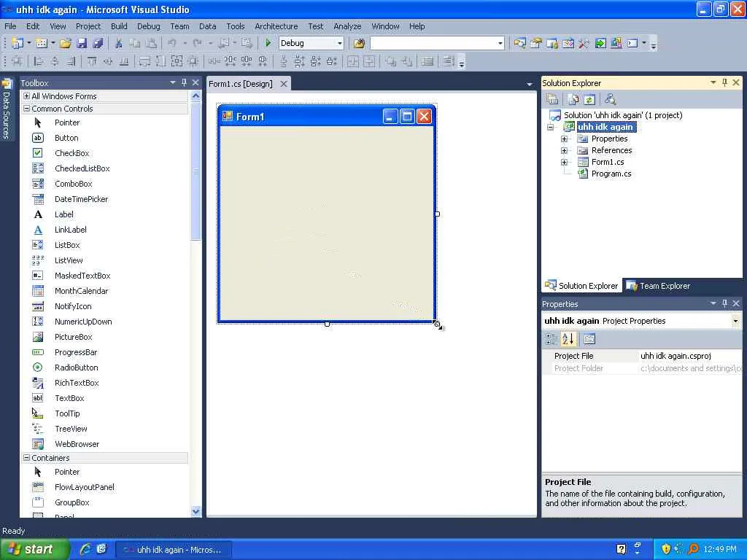Select the NumericUpDown control in Toolbox
The height and width of the screenshot is (560, 747).
(83, 322)
